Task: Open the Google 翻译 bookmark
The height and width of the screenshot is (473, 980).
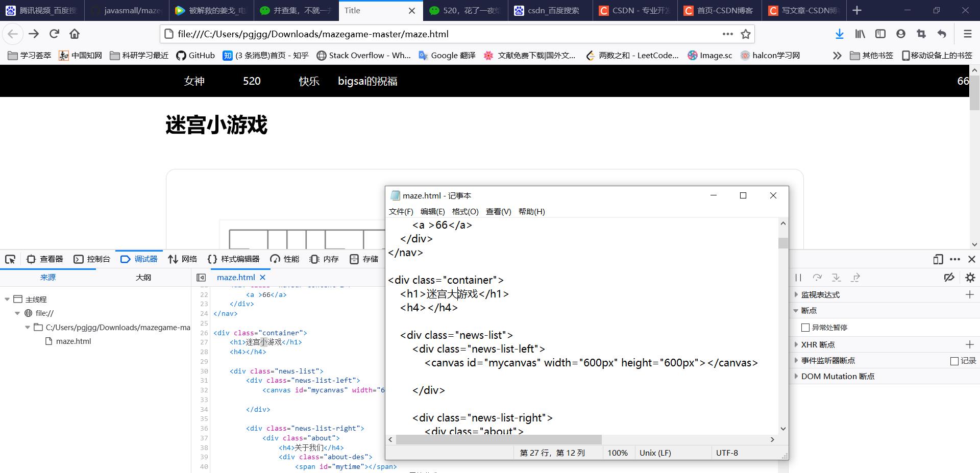Action: click(447, 56)
